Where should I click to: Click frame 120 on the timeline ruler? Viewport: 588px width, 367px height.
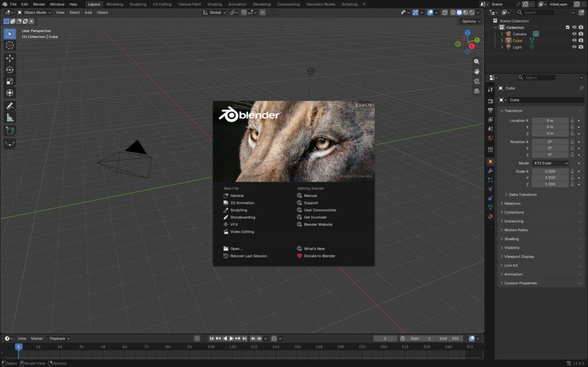tap(233, 347)
